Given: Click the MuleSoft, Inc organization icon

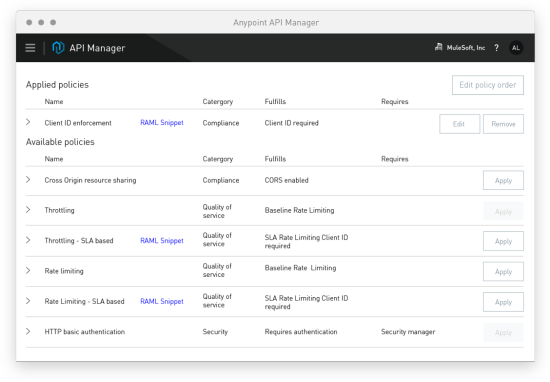Looking at the screenshot, I should [438, 47].
